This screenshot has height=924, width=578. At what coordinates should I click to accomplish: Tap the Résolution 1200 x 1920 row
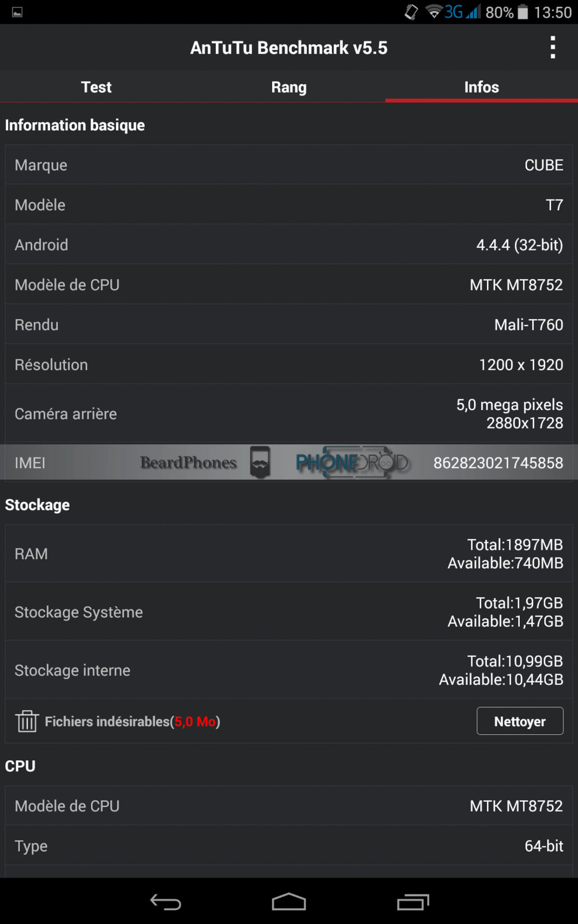coord(289,364)
